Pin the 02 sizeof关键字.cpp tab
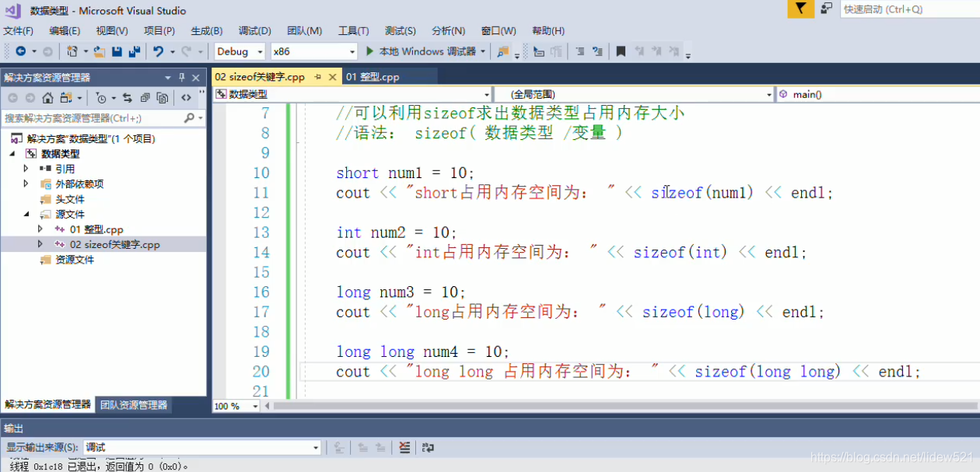Viewport: 980px width, 472px height. tap(318, 77)
